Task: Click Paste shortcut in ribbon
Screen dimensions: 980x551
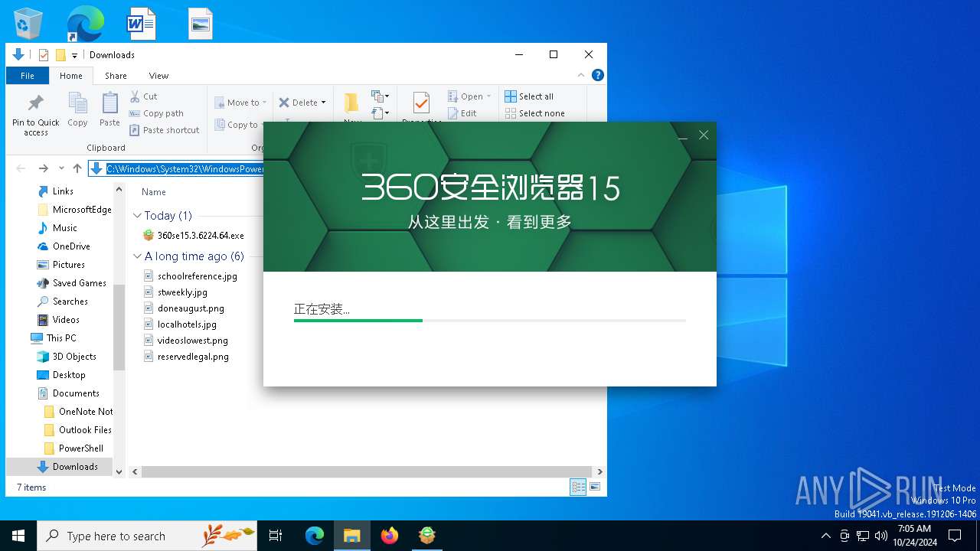Action: (x=165, y=130)
